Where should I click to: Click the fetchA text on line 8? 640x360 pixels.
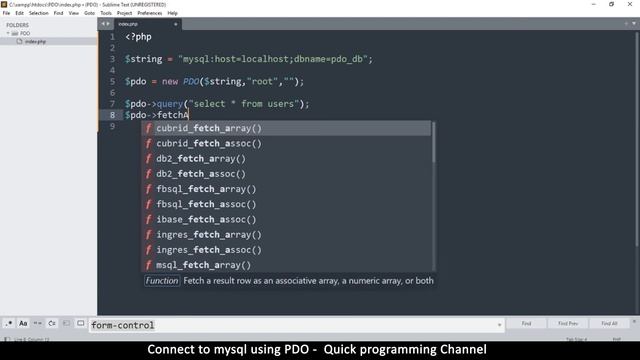(173, 115)
